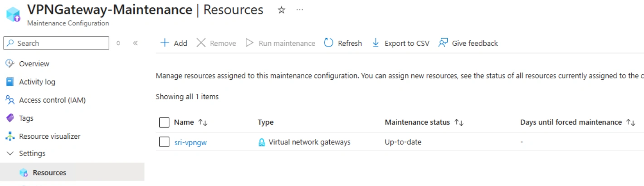
Task: Sort by Name column arrows
Action: point(203,122)
